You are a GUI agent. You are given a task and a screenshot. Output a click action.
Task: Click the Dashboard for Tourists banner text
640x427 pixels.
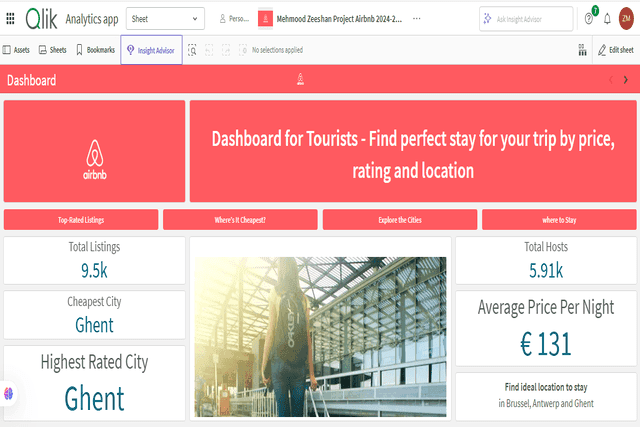point(413,154)
